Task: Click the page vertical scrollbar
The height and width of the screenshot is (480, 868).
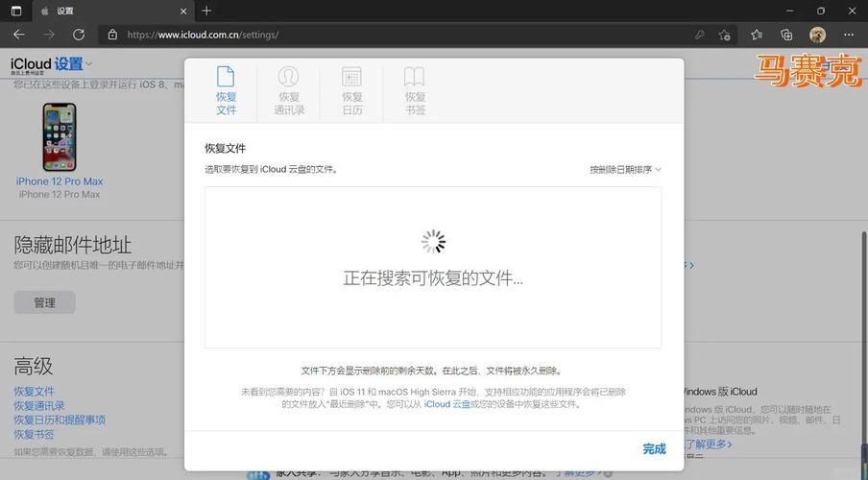Action: [x=863, y=338]
